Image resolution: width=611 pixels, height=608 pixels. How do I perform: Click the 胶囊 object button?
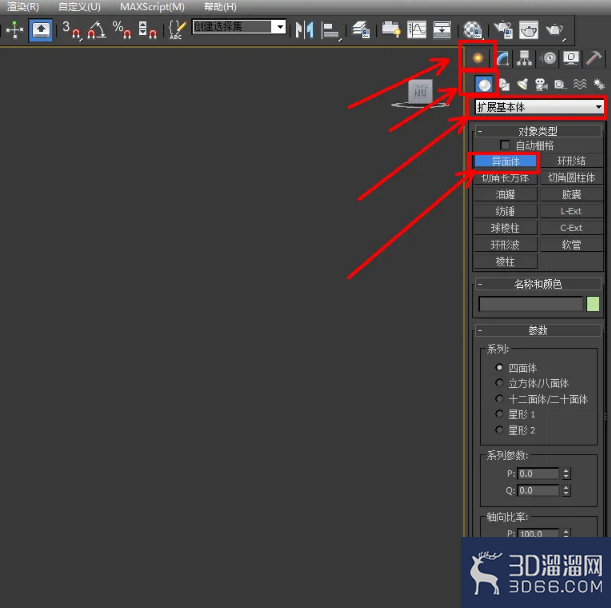pyautogui.click(x=571, y=194)
